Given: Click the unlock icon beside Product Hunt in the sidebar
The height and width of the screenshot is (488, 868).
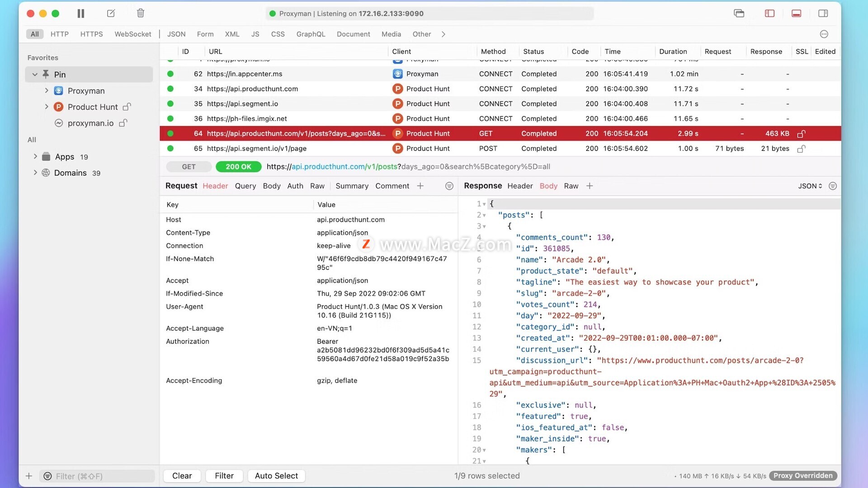Looking at the screenshot, I should pos(127,107).
